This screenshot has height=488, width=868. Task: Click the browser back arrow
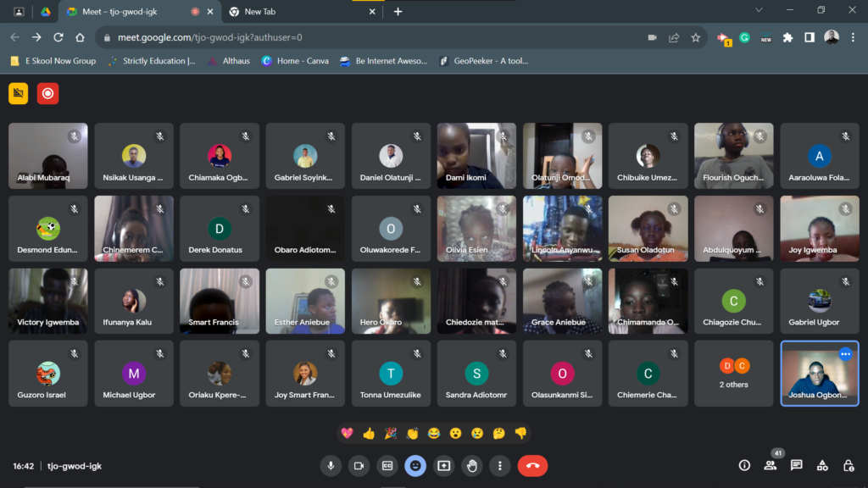pyautogui.click(x=15, y=37)
